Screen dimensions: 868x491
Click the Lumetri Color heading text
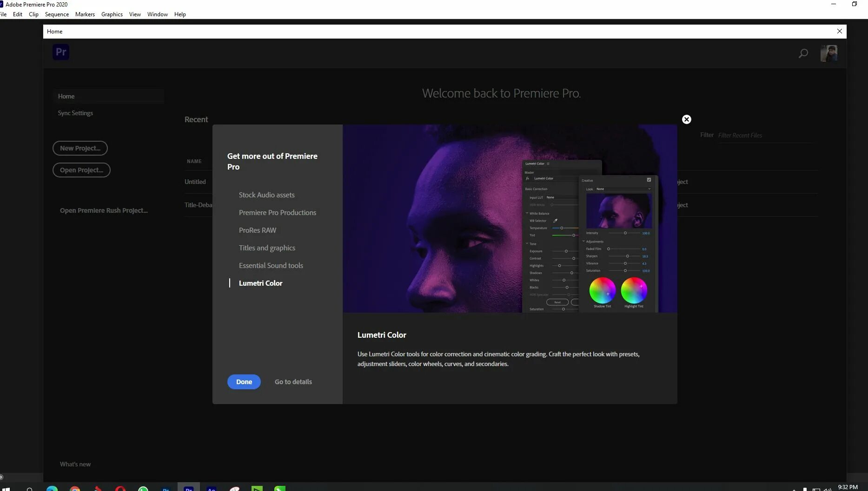click(382, 335)
